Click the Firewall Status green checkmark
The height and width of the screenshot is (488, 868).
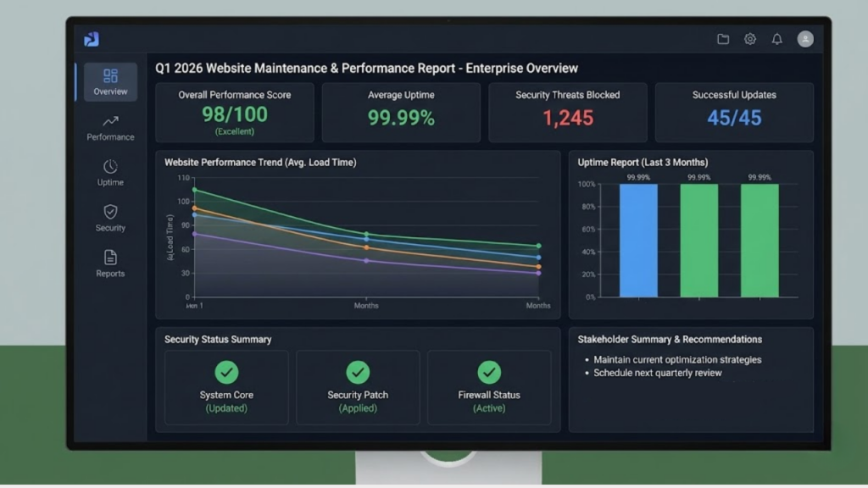(x=489, y=372)
